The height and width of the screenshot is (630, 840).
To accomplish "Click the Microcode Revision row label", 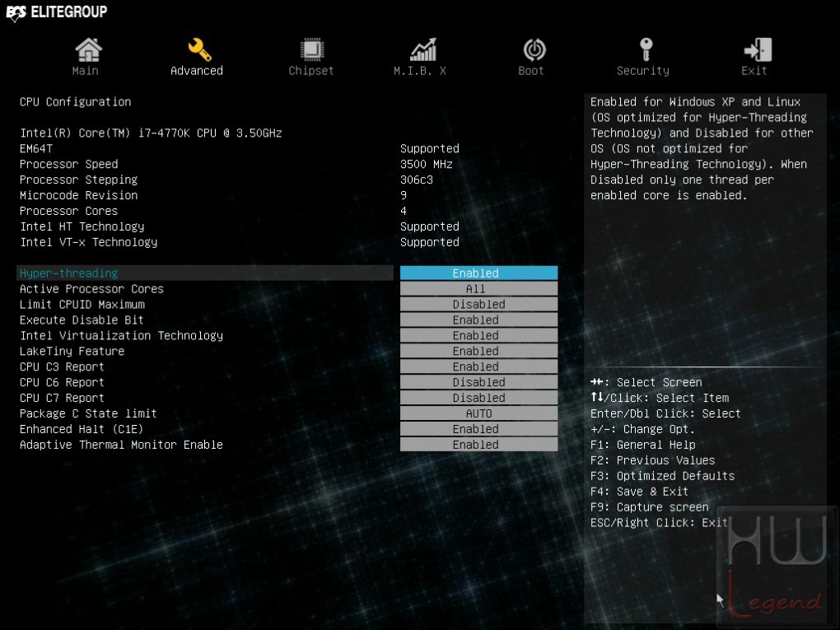I will pos(78,195).
